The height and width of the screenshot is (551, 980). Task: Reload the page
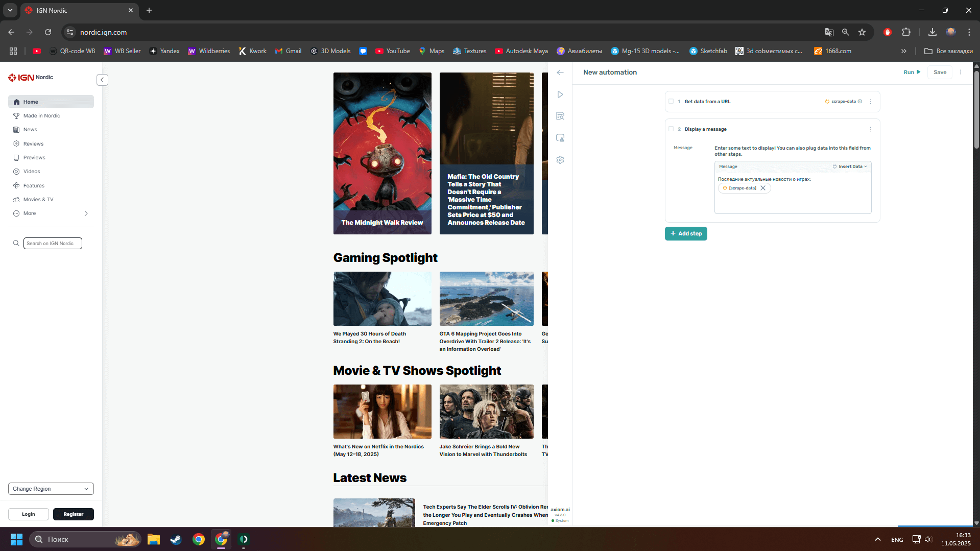[x=48, y=32]
